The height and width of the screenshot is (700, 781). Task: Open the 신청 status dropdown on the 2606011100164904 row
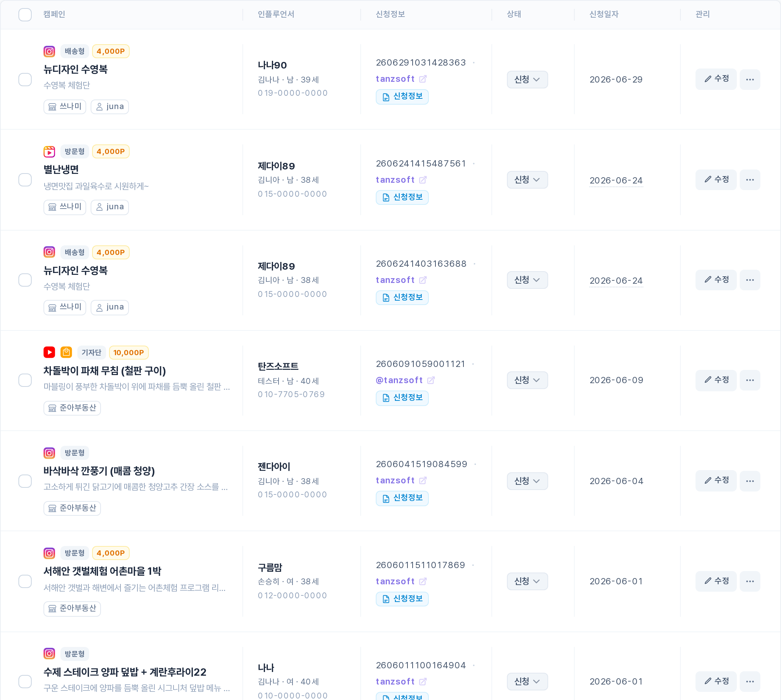tap(527, 682)
